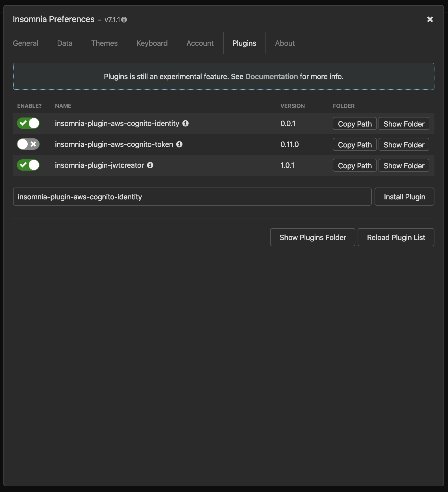Disable the aws-cognito-identity plugin toggle
Screen dimensions: 448x492
click(28, 123)
